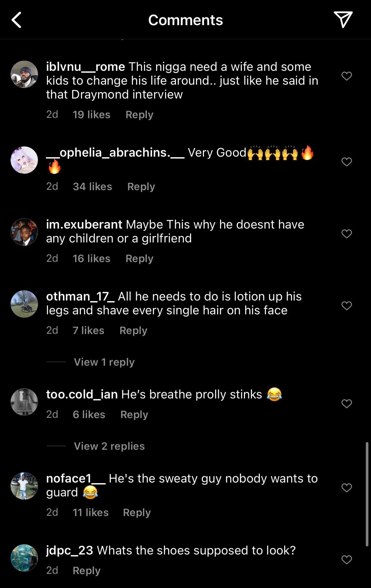Viewport: 371px width, 588px height.
Task: Reply to the iblvnu__rome comment
Action: (x=139, y=115)
